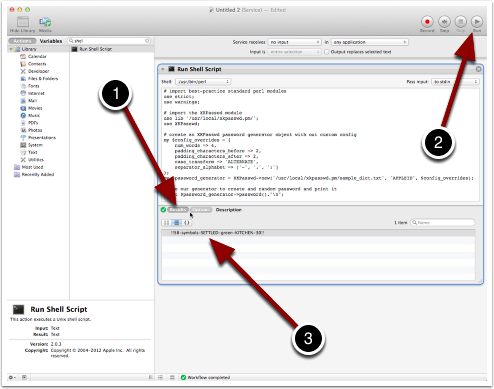
Task: Show the workflow variables list icon
Action: click(172, 377)
